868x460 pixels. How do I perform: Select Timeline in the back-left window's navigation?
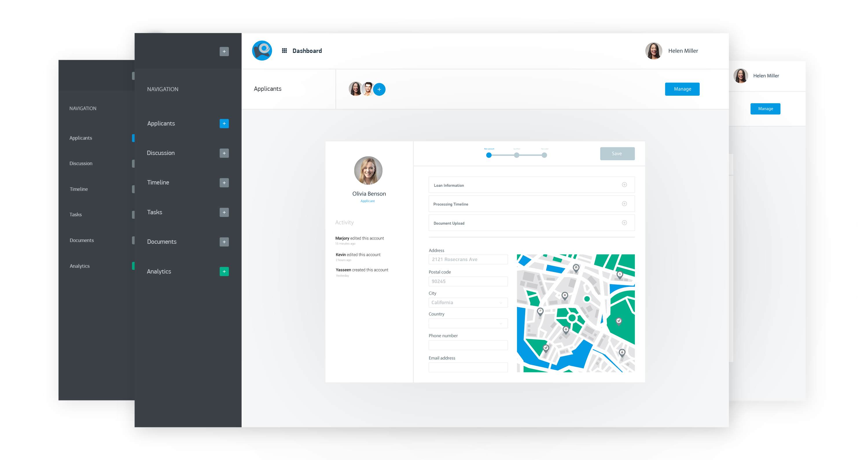coord(79,189)
